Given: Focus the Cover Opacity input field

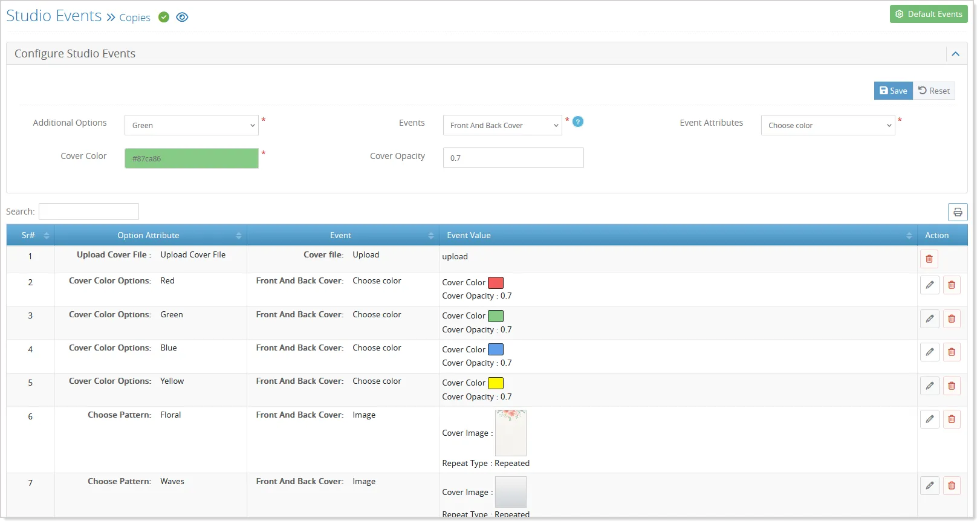Looking at the screenshot, I should pos(513,158).
